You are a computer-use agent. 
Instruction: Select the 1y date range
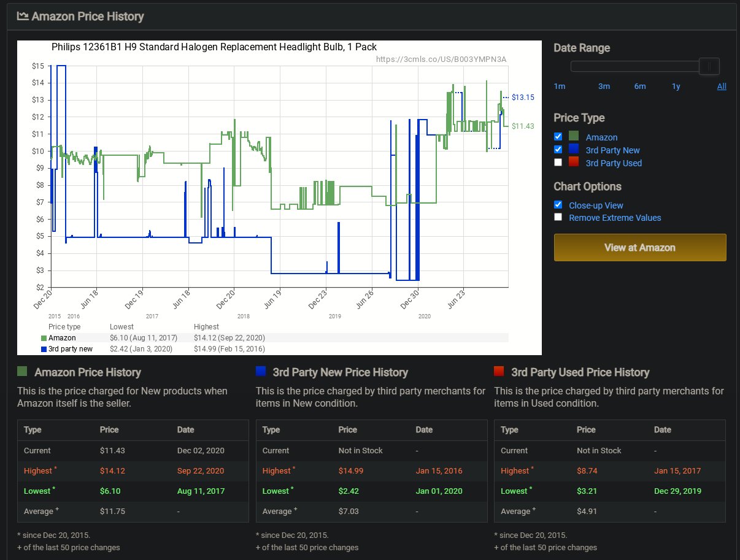point(676,86)
